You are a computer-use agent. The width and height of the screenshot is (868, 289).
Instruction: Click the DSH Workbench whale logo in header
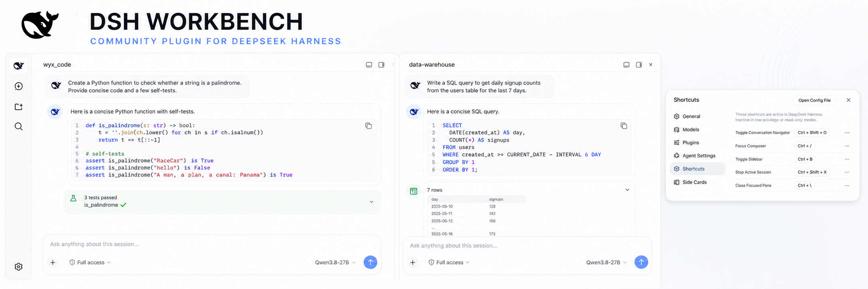point(40,25)
